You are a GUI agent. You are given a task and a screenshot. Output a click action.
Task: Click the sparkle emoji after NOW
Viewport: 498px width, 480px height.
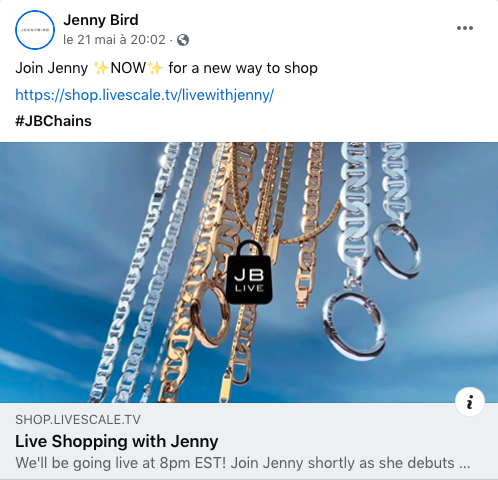(x=155, y=68)
